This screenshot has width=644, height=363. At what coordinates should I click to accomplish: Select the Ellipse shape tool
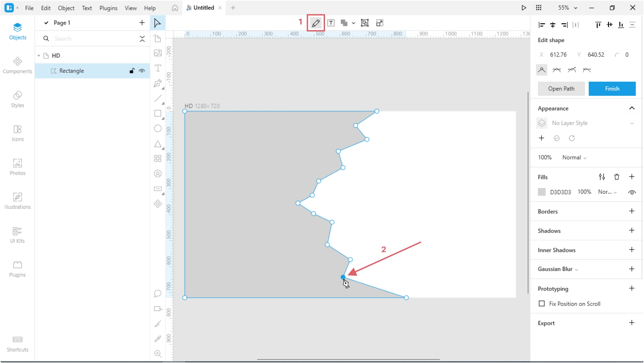coord(158,128)
